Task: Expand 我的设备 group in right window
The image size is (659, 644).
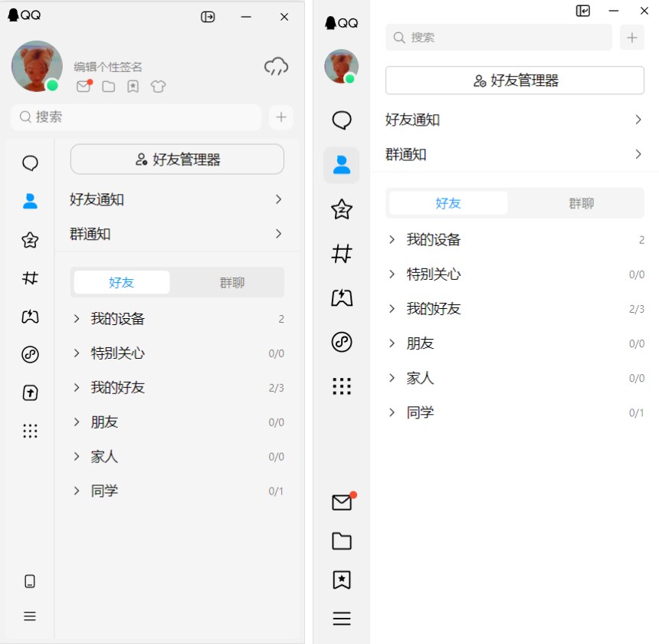Action: click(515, 240)
